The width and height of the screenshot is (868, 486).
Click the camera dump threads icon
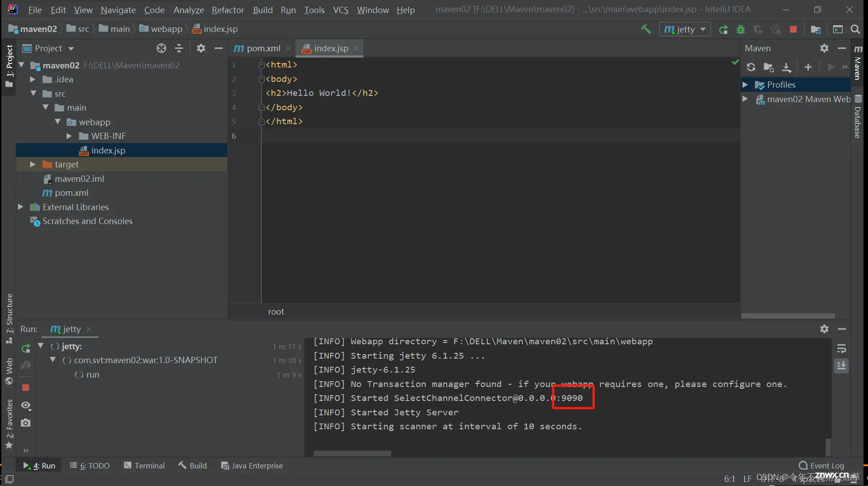pyautogui.click(x=26, y=423)
